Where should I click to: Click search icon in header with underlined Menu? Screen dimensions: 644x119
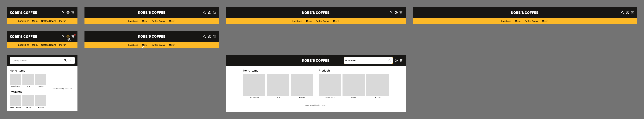click(205, 37)
